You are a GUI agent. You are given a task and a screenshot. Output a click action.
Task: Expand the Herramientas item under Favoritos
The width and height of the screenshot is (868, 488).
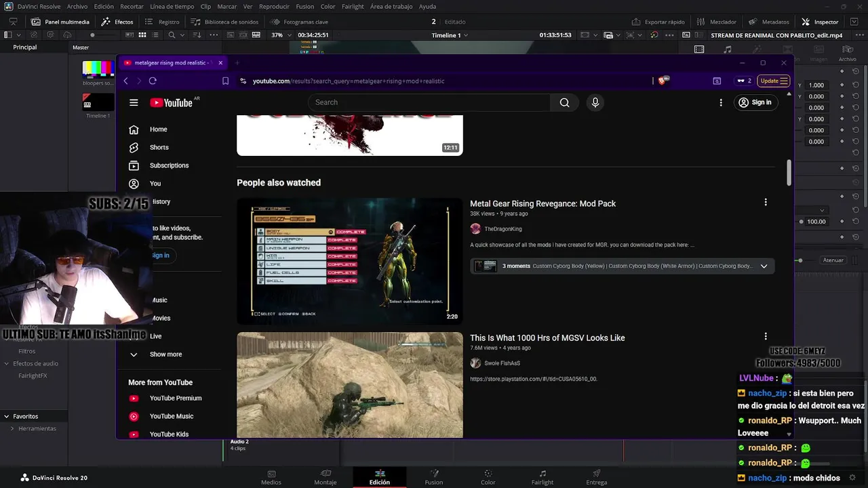pos(12,428)
